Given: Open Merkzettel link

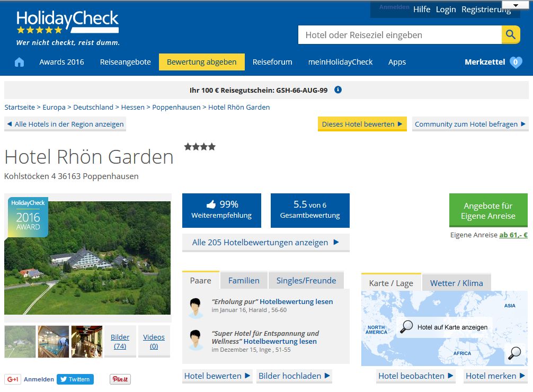Looking at the screenshot, I should click(485, 62).
